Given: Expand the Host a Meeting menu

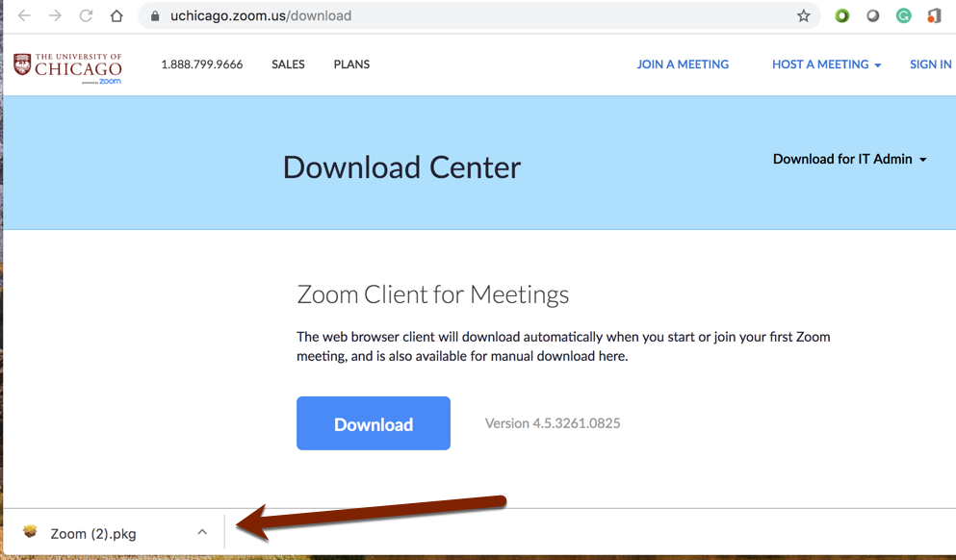Looking at the screenshot, I should pyautogui.click(x=826, y=64).
